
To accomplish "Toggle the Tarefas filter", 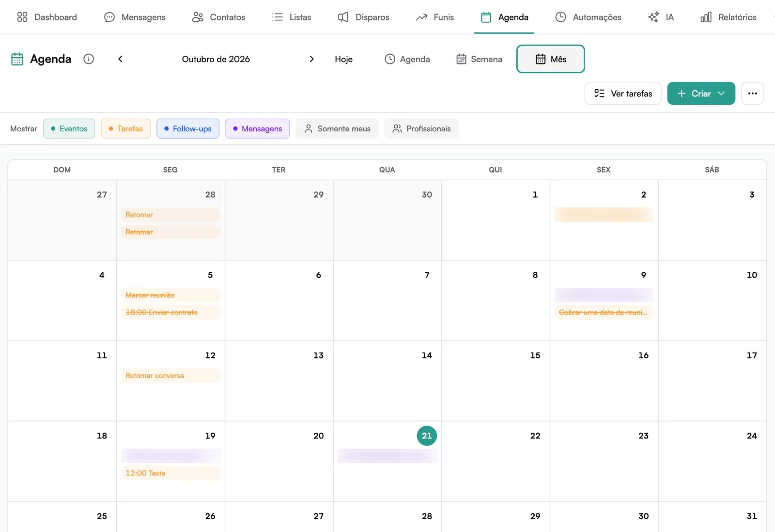I will (x=125, y=128).
